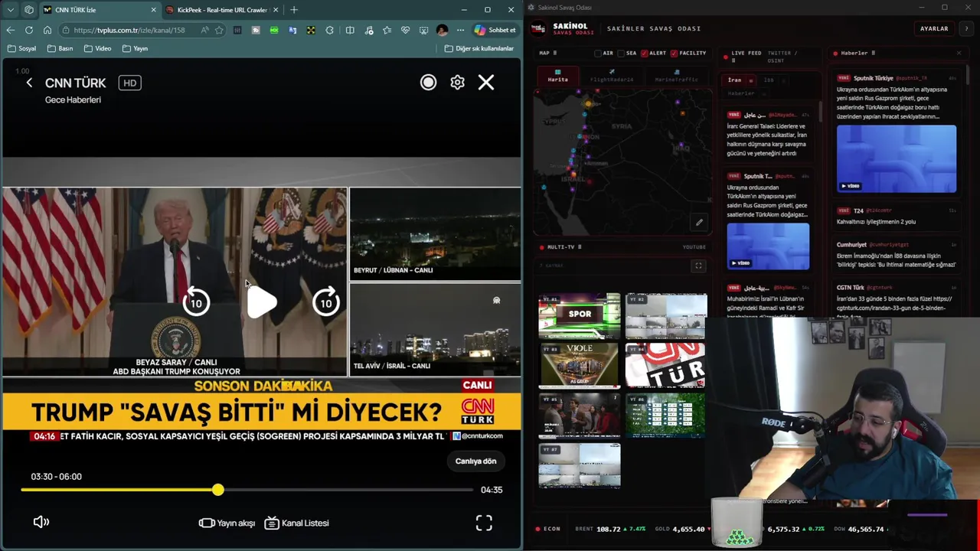Image resolution: width=980 pixels, height=551 pixels.
Task: Open the read aloud icon in address bar
Action: 204,30
